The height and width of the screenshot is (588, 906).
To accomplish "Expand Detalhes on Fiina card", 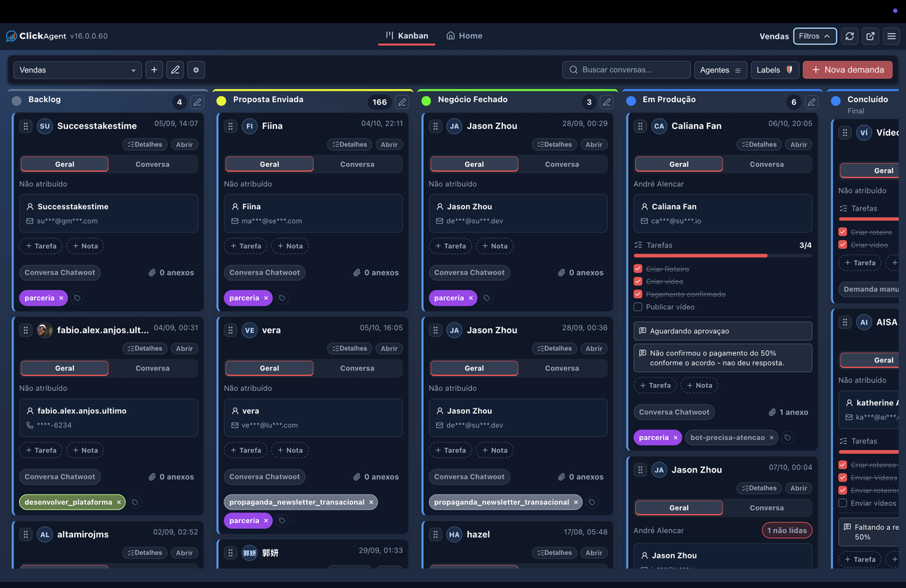I will (348, 145).
